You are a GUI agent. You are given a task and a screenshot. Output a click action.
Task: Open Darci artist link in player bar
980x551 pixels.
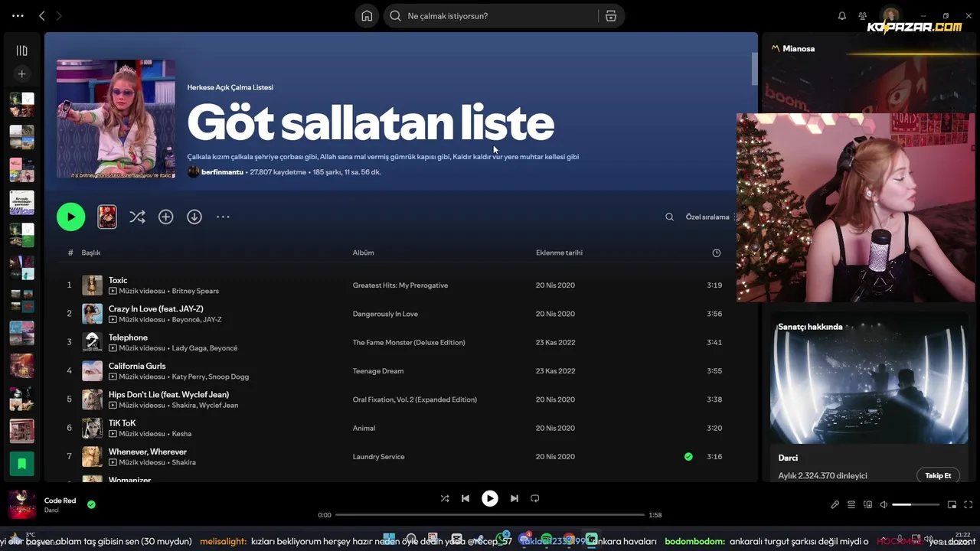pos(51,510)
